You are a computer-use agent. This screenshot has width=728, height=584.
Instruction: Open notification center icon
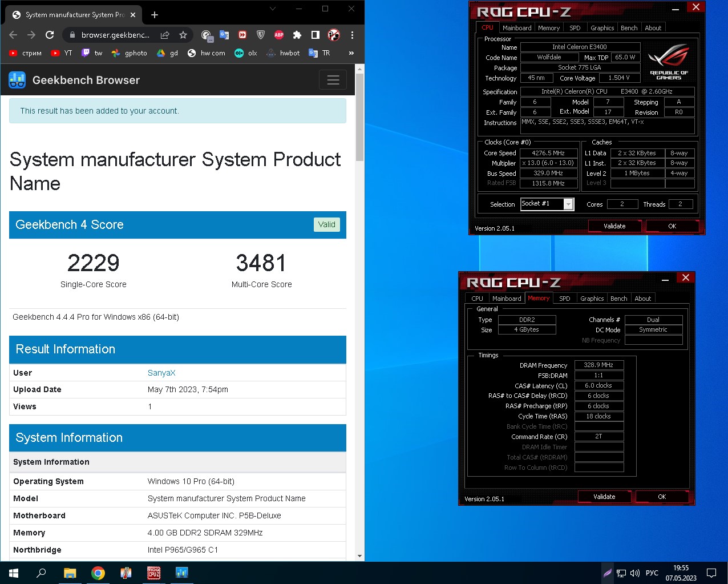pos(711,573)
